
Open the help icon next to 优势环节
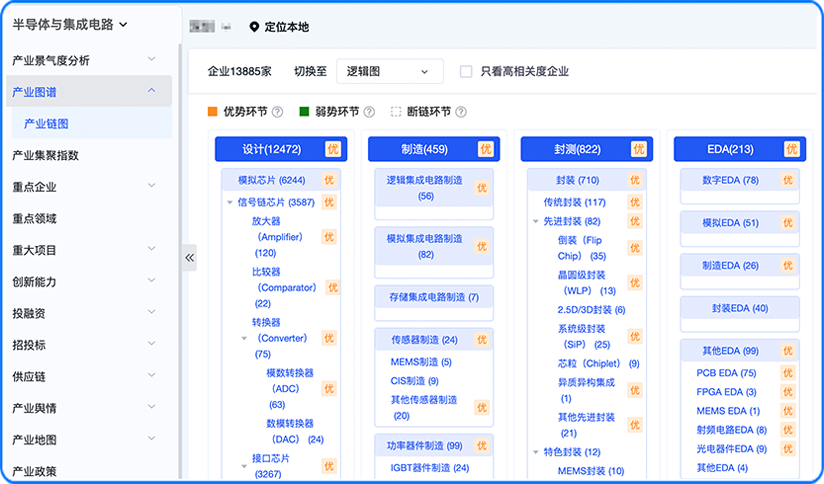pos(277,112)
